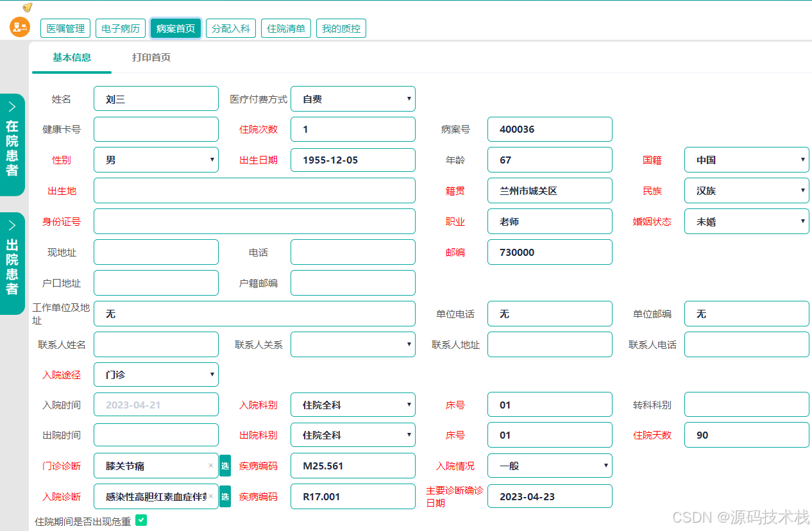
Task: Open the empty 联系人关系 dropdown
Action: (353, 344)
